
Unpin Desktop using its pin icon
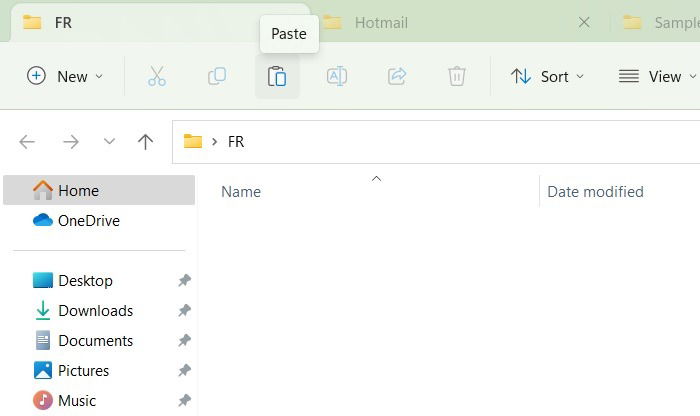pyautogui.click(x=184, y=280)
